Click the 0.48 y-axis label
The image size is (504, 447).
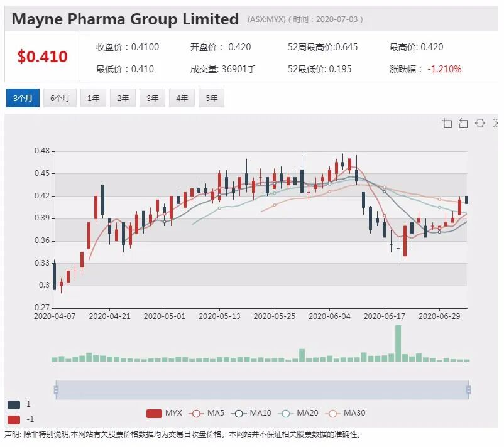pyautogui.click(x=42, y=151)
